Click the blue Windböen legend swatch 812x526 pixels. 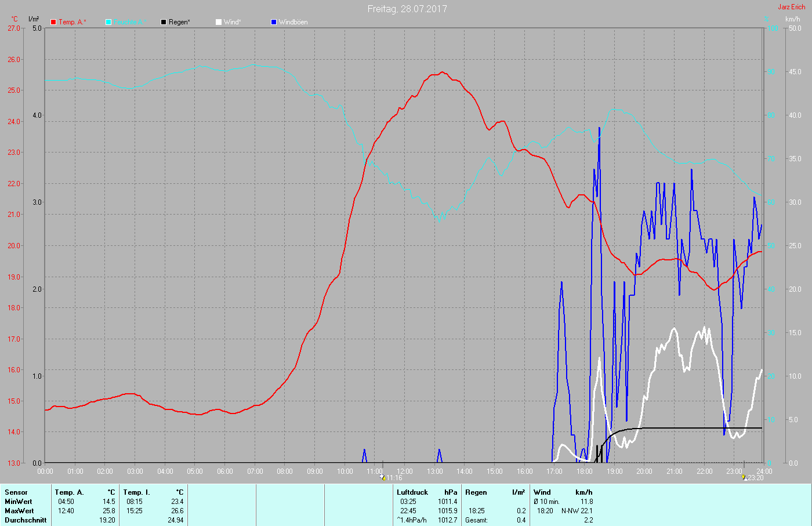(x=274, y=22)
